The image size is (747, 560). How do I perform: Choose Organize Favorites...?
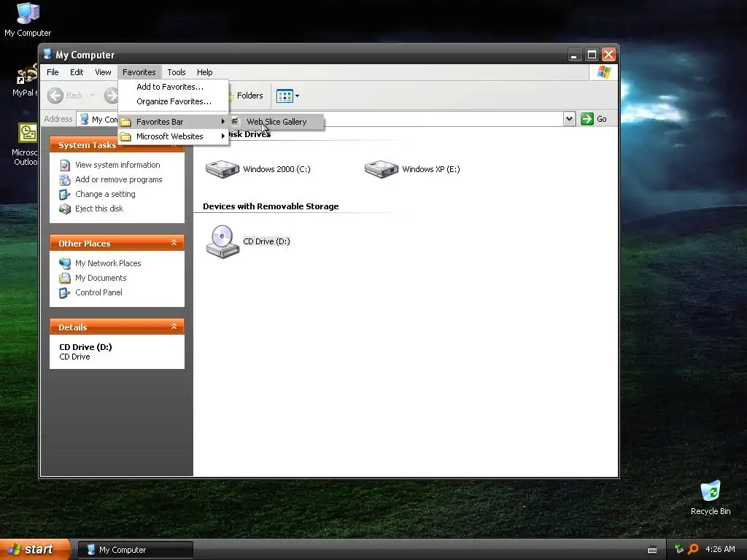tap(174, 101)
